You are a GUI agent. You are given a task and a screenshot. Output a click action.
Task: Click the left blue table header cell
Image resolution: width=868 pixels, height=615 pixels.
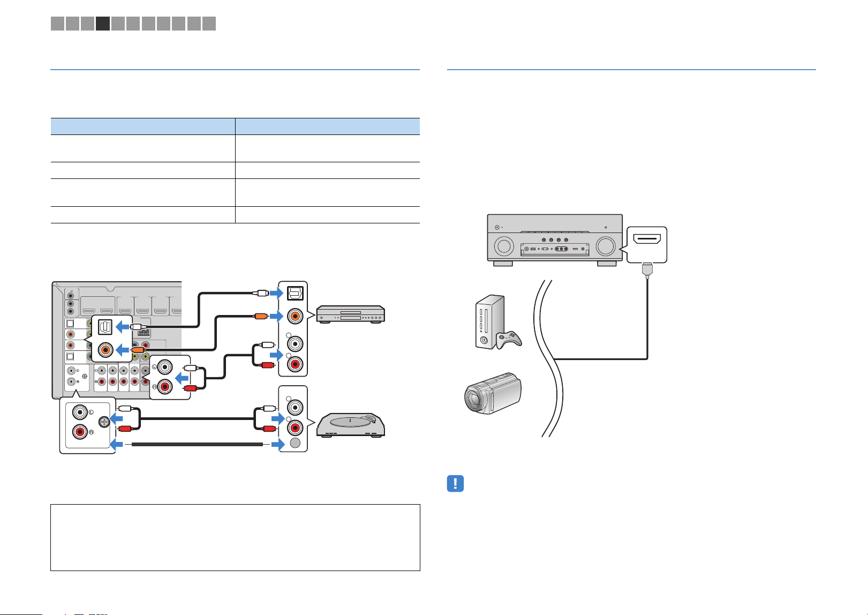[143, 126]
